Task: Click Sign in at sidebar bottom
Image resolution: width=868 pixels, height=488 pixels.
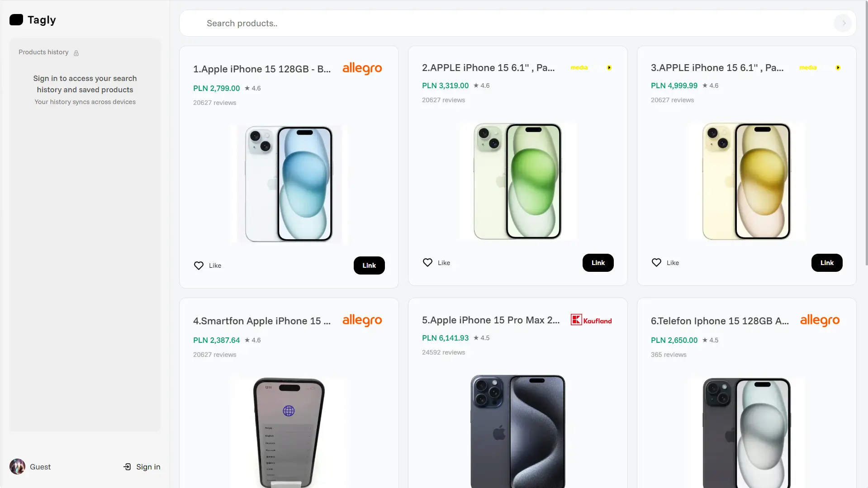Action: [x=142, y=467]
